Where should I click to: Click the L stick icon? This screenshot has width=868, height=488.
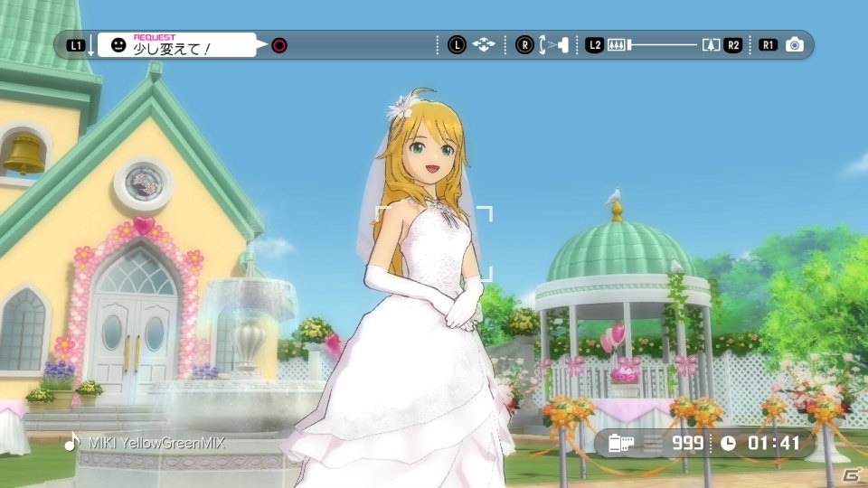tap(457, 45)
